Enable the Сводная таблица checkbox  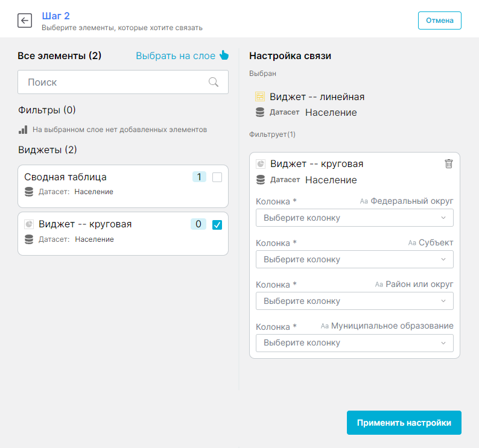click(x=217, y=177)
